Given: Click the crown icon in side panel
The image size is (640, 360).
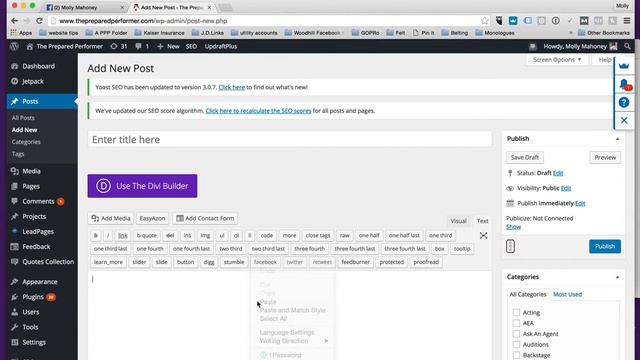Looking at the screenshot, I should click(624, 66).
